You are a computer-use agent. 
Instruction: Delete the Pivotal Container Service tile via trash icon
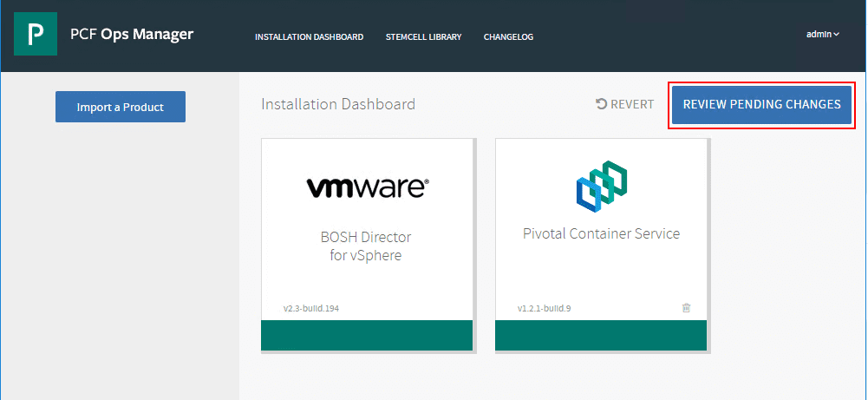point(687,308)
